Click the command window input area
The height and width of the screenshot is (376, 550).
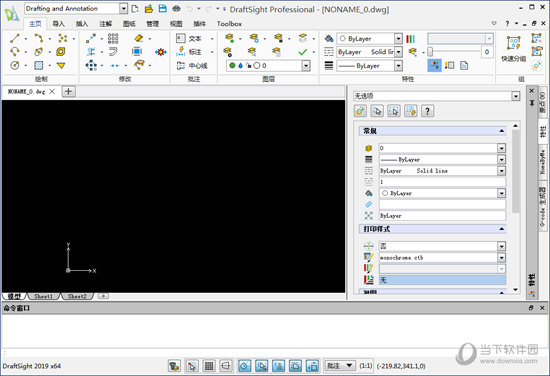pos(275,353)
